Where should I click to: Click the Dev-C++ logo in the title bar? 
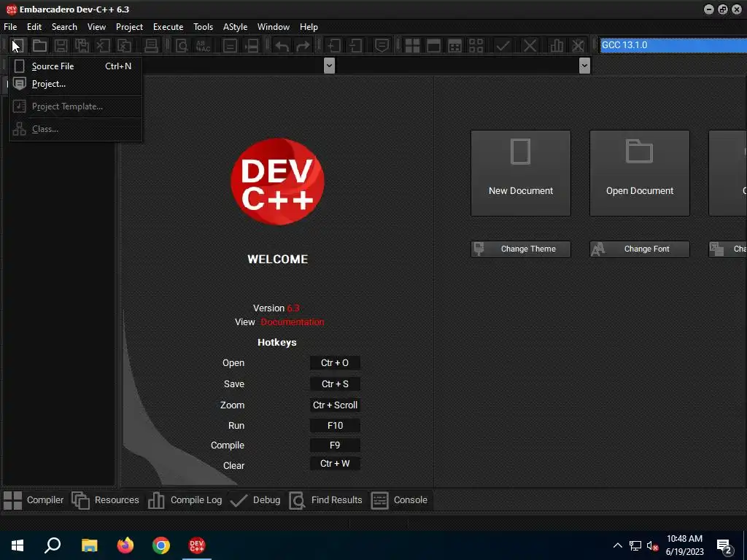pyautogui.click(x=11, y=9)
